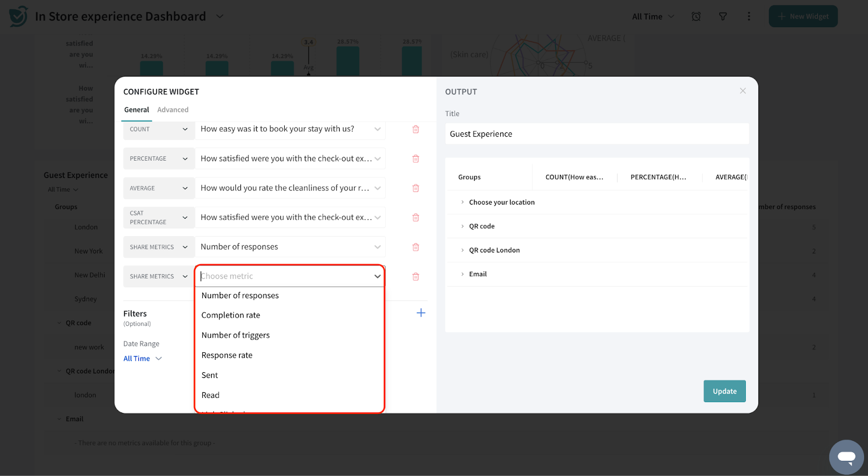The height and width of the screenshot is (476, 868).
Task: Click the Groups column header
Action: (x=469, y=177)
